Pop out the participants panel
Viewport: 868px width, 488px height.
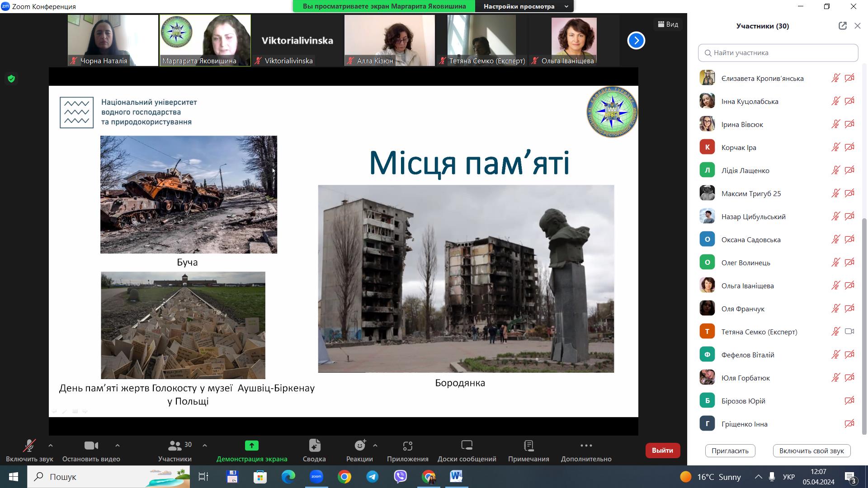(x=842, y=26)
